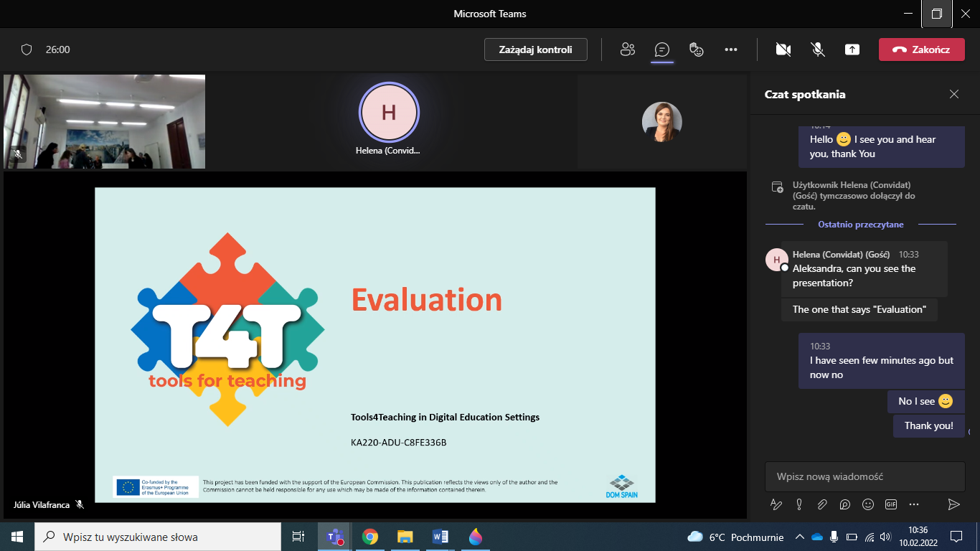The width and height of the screenshot is (980, 551).
Task: Expand the system tray hidden icons
Action: coord(799,537)
